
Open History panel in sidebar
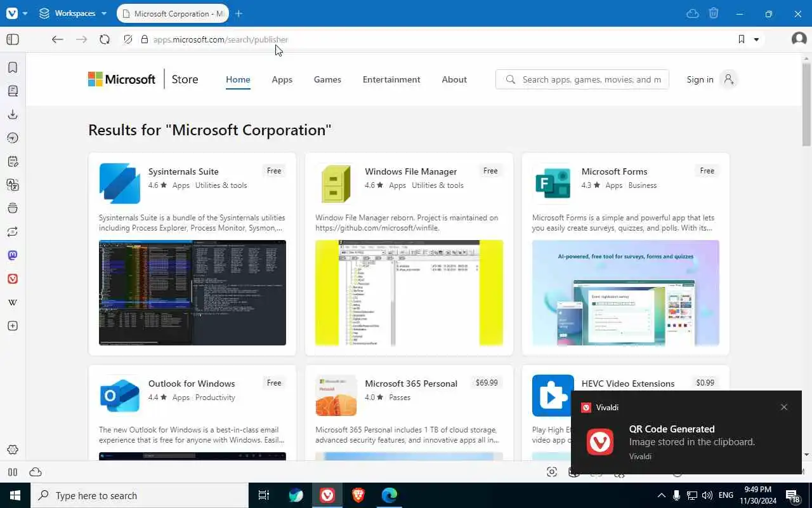(x=13, y=138)
